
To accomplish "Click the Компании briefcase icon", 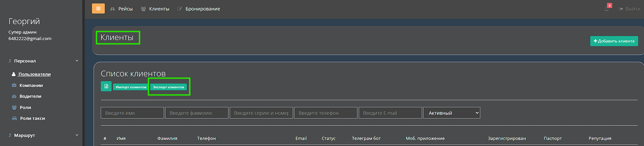I will [x=14, y=85].
